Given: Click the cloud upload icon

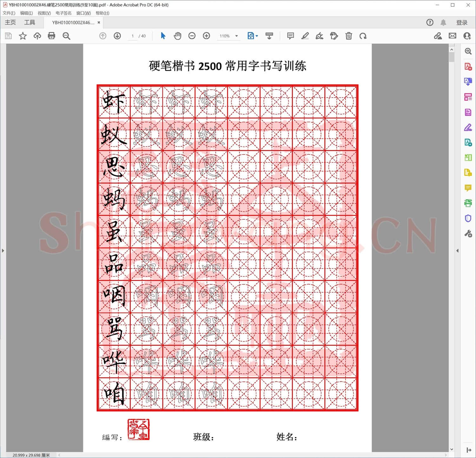Looking at the screenshot, I should 37,36.
